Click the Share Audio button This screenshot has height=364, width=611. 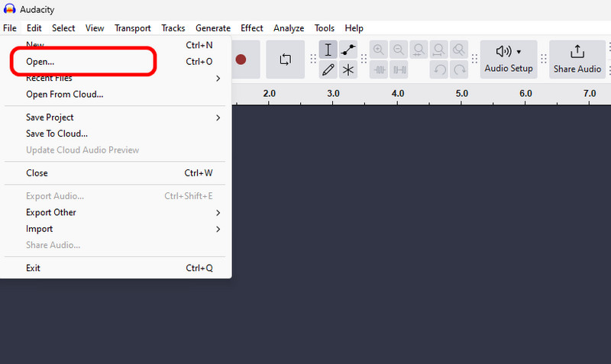577,60
